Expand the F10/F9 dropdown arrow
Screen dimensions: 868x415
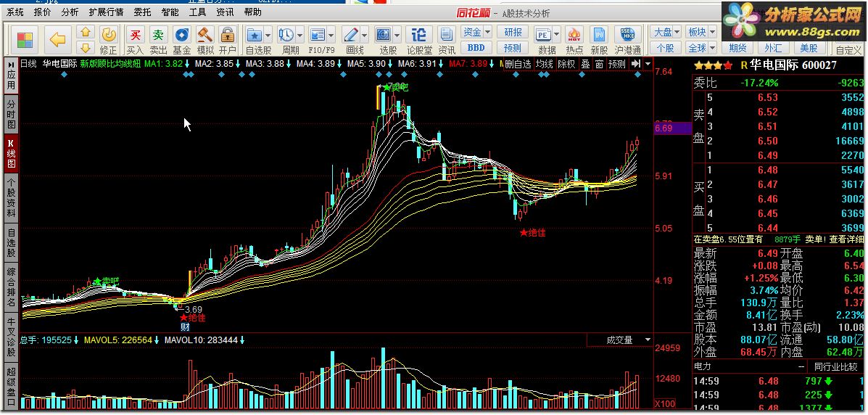coord(331,35)
